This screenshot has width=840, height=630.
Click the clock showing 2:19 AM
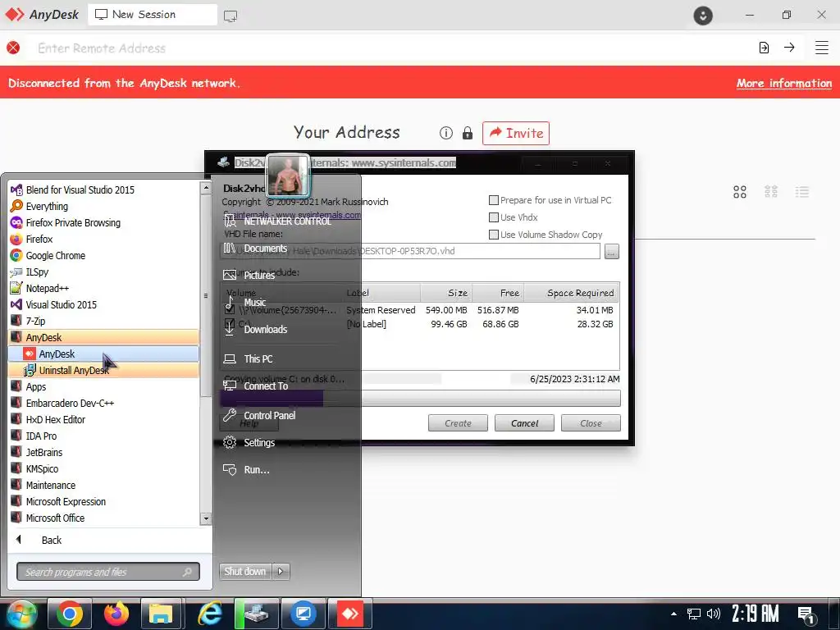click(x=756, y=614)
